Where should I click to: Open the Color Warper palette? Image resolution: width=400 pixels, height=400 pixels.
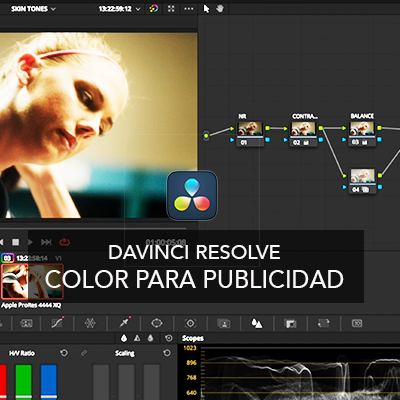(90, 323)
